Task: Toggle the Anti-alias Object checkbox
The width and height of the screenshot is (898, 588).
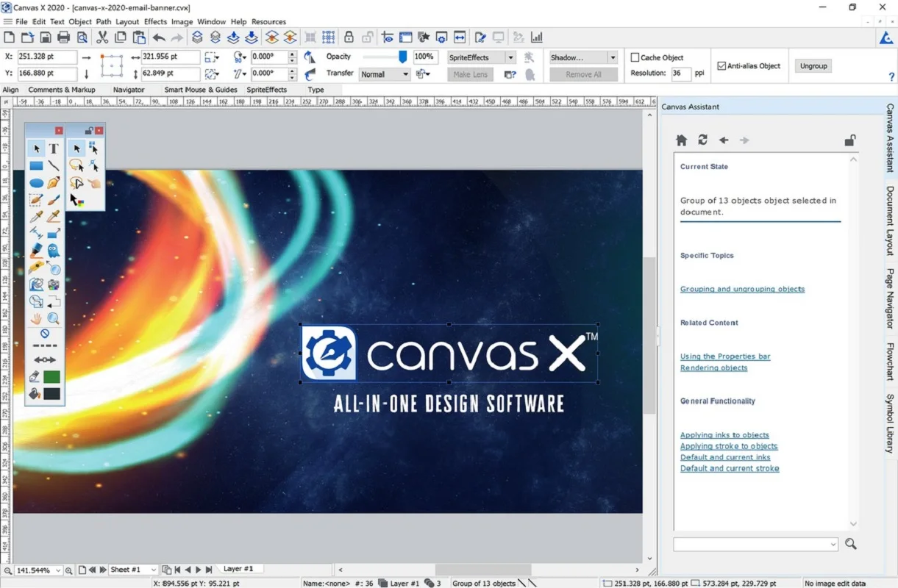Action: [721, 65]
